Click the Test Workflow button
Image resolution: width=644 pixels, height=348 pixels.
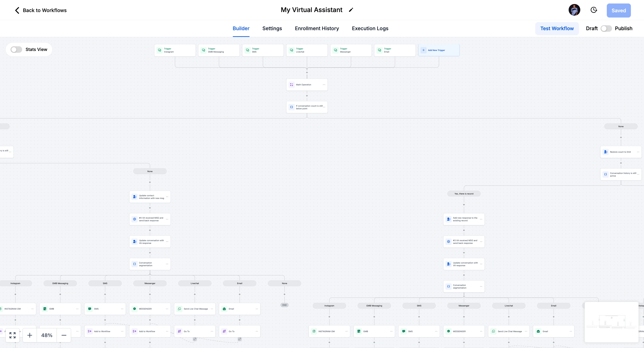(x=557, y=28)
